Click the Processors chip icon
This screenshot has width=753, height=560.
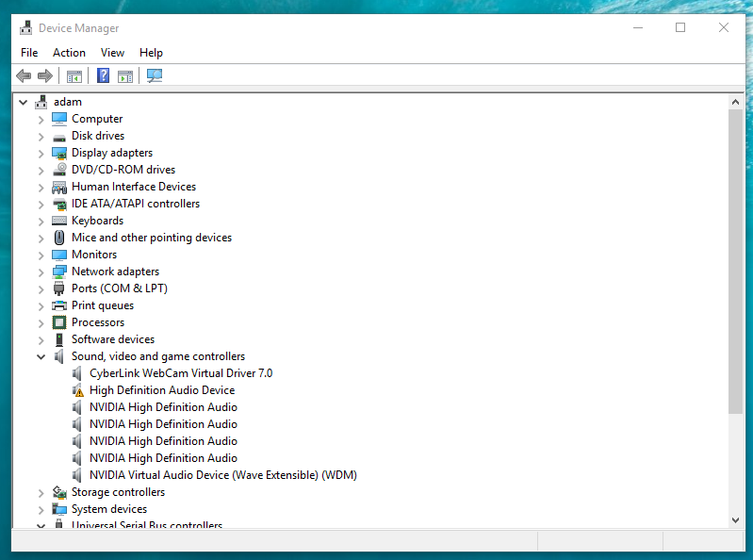tap(59, 322)
